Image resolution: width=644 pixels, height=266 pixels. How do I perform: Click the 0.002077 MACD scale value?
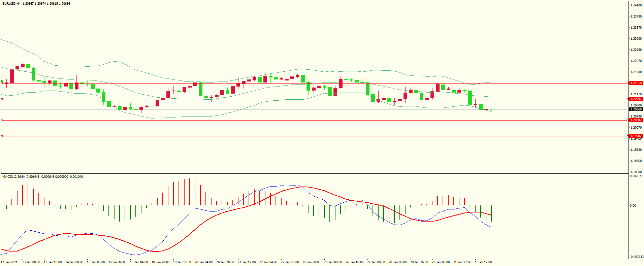pos(636,176)
